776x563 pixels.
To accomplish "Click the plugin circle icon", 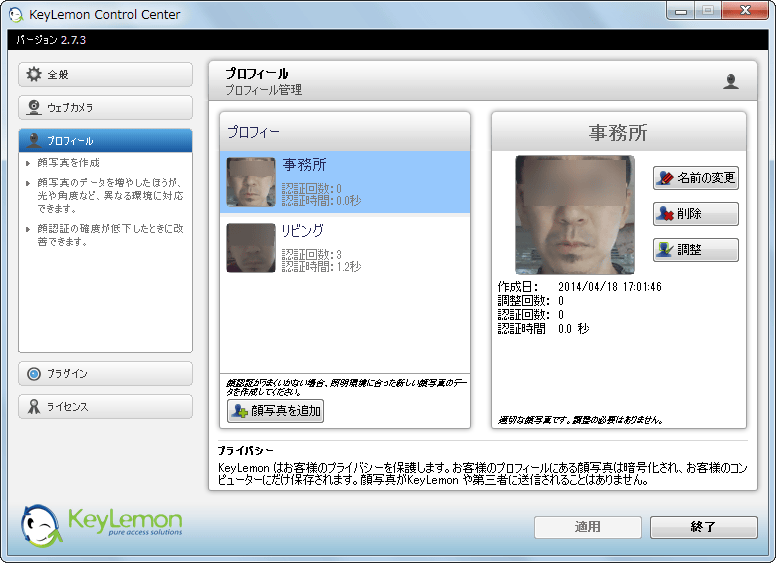I will [34, 374].
